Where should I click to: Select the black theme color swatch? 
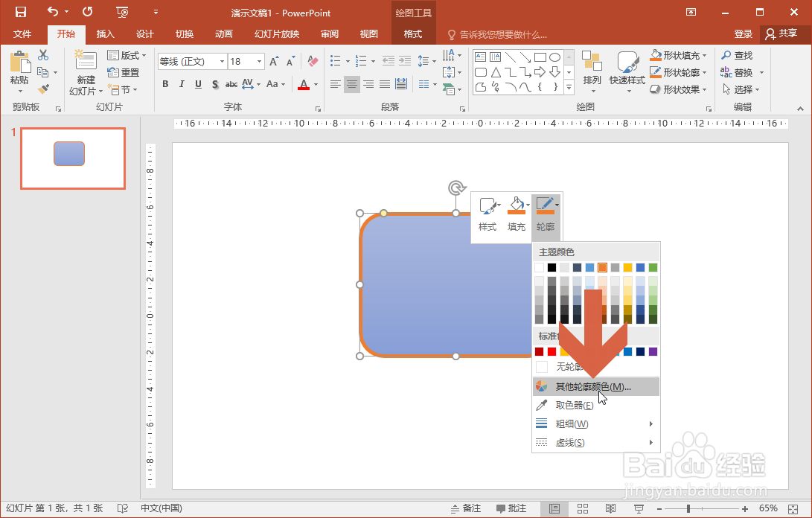(552, 267)
